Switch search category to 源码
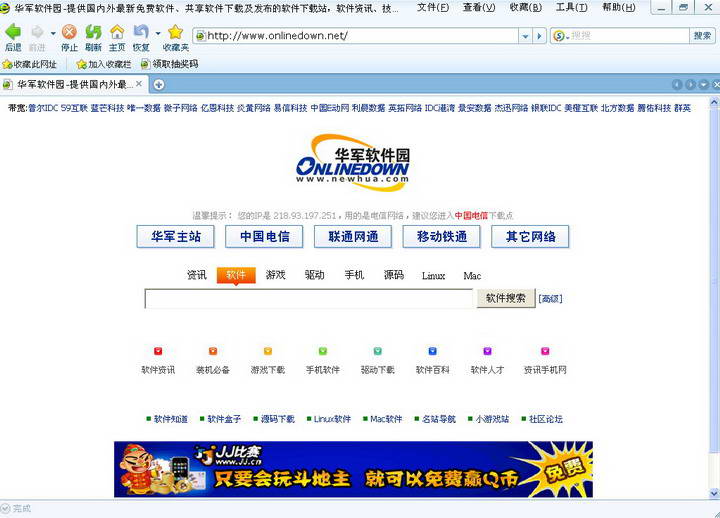The width and height of the screenshot is (720, 518). pos(394,275)
